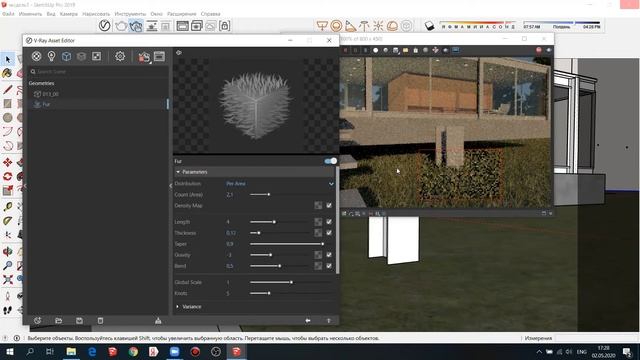Uncheck the Length map checkbox
The height and width of the screenshot is (360, 640).
pyautogui.click(x=329, y=222)
